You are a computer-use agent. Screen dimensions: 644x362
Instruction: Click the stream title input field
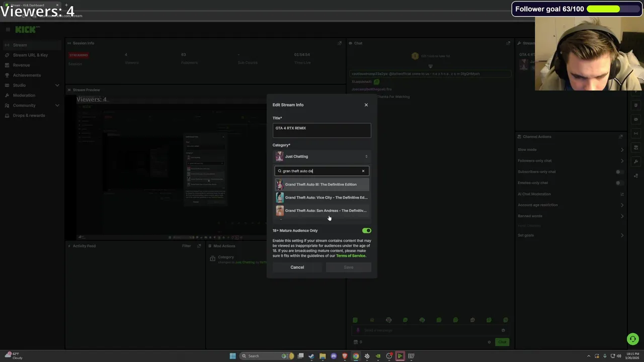321,130
